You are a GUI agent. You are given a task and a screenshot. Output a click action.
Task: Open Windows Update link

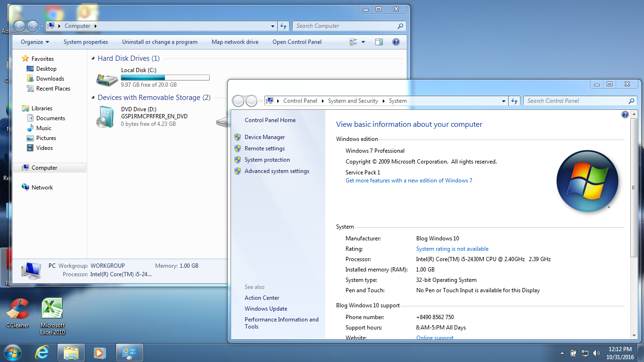(266, 309)
